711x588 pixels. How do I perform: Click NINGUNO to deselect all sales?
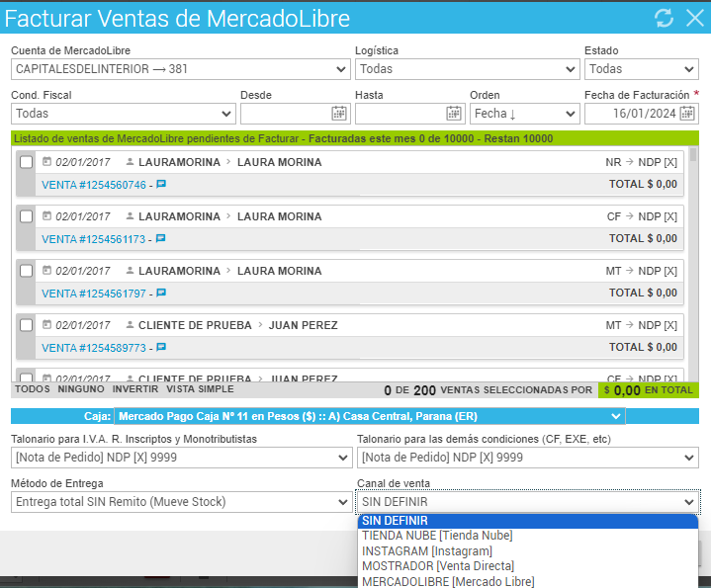point(81,389)
